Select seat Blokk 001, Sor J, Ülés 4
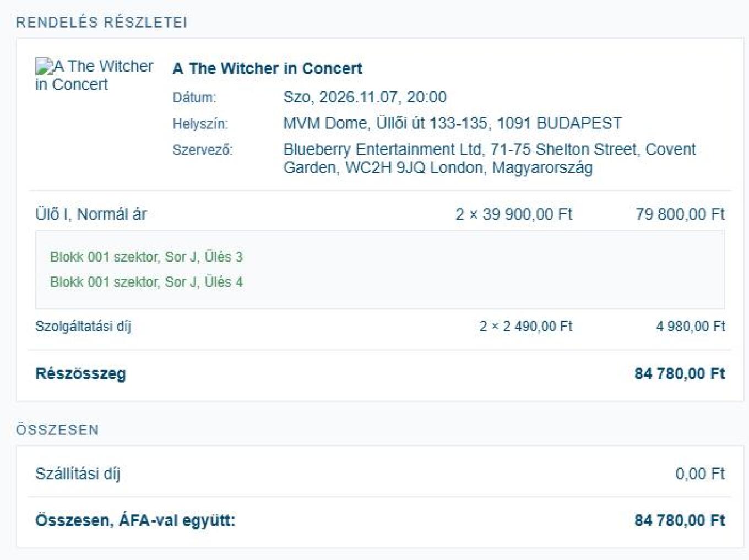Viewport: 749px width, 560px height. pos(146,282)
